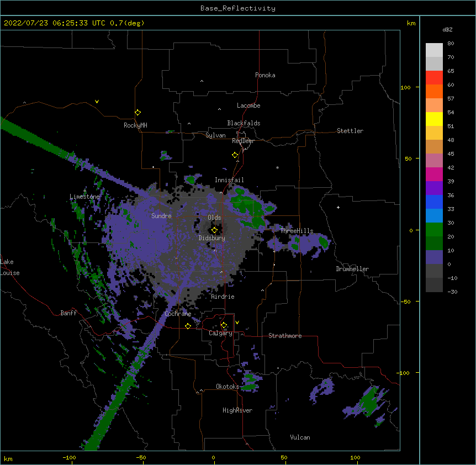Click the Limestone label
Screen dimensions: 476x465
[84, 197]
